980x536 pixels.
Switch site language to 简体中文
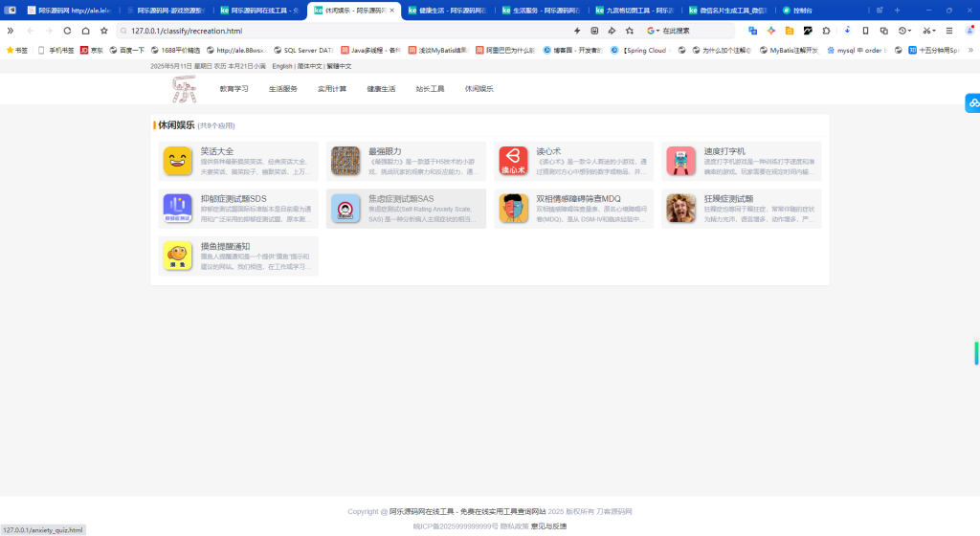[309, 66]
